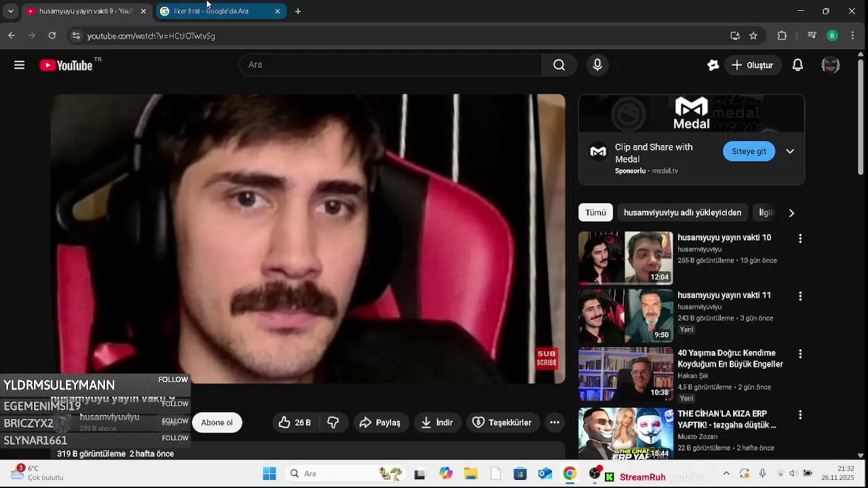Open the Chrome extensions puzzle icon
The height and width of the screenshot is (488, 868).
pos(782,35)
